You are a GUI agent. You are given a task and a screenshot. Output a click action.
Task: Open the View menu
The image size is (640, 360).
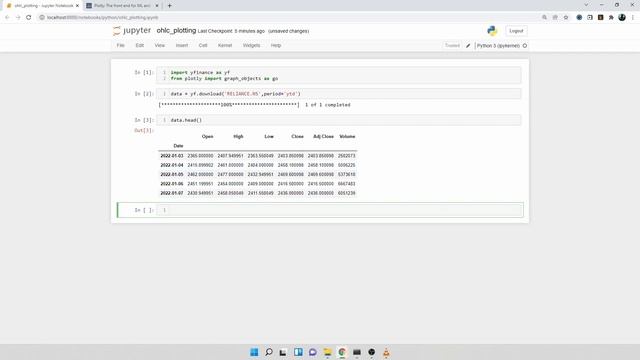coord(160,45)
